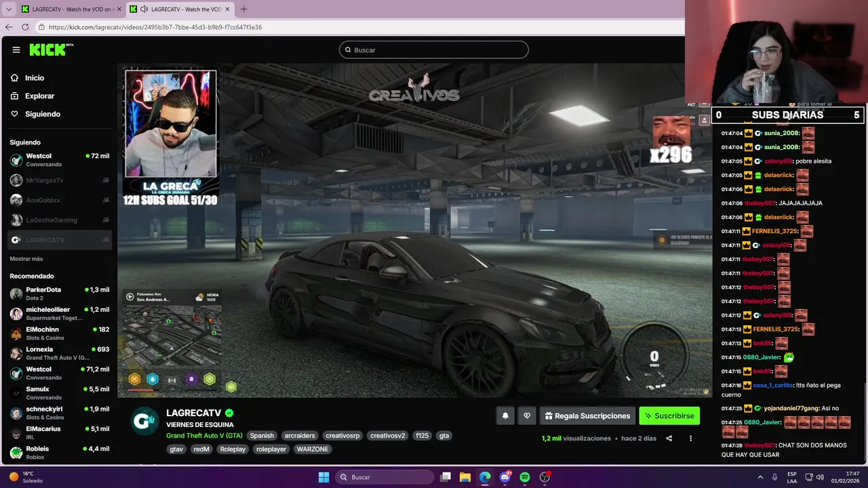Open Discord from the taskbar
This screenshot has width=868, height=488.
pyautogui.click(x=505, y=477)
